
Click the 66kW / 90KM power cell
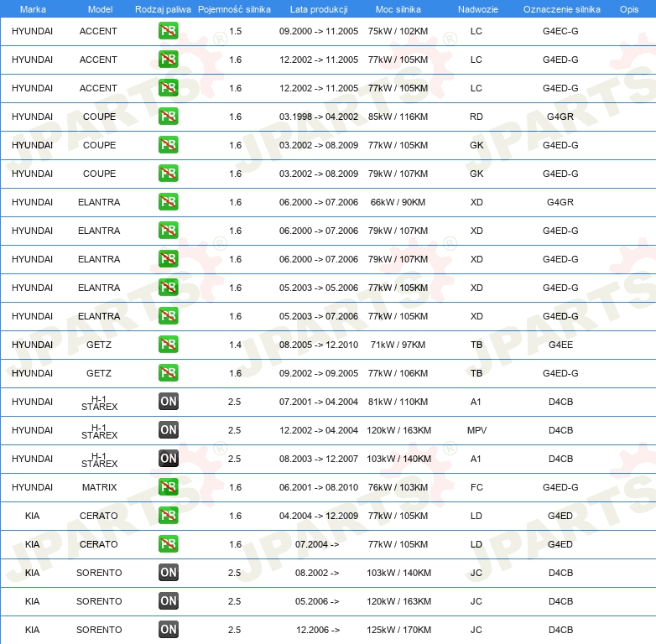pos(398,202)
